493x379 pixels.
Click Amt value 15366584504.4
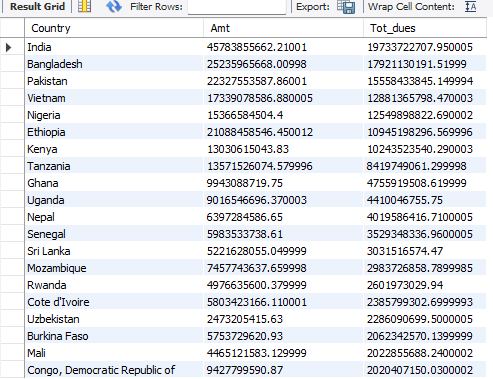point(245,115)
